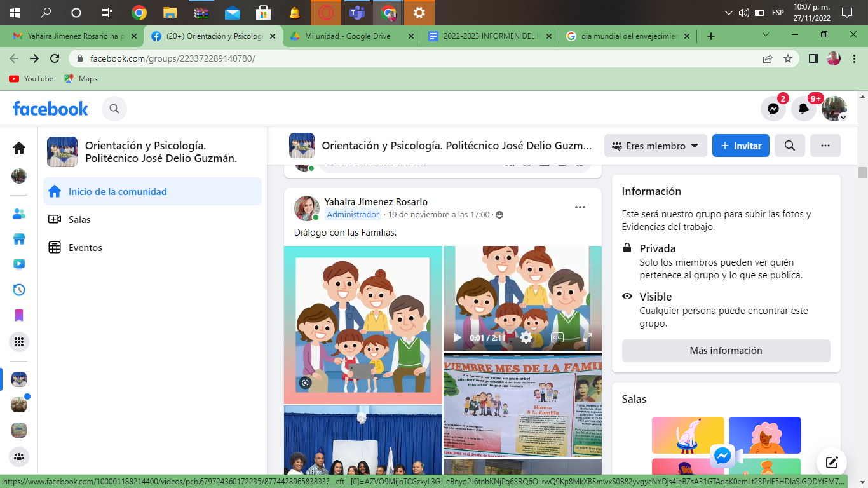Viewport: 868px width, 488px height.
Task: Open a new browser tab
Action: 711,36
